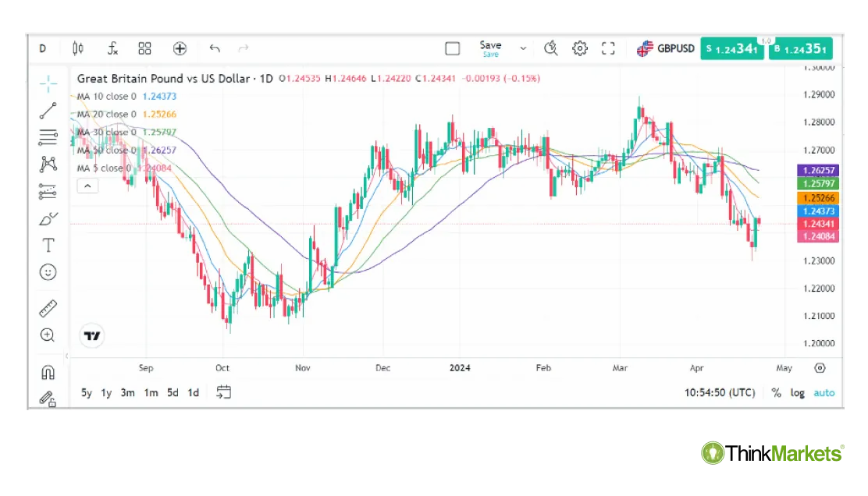Switch to the 5y range tab
868x496 pixels.
coord(86,392)
